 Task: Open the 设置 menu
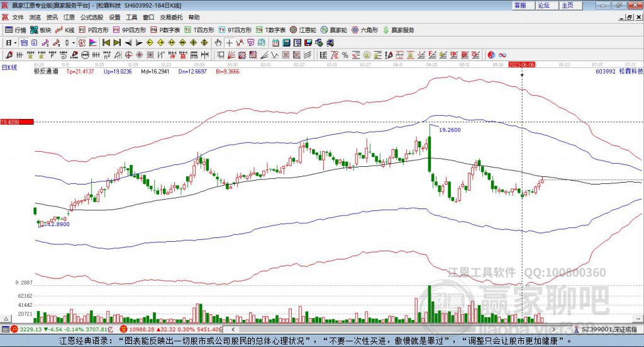[114, 17]
